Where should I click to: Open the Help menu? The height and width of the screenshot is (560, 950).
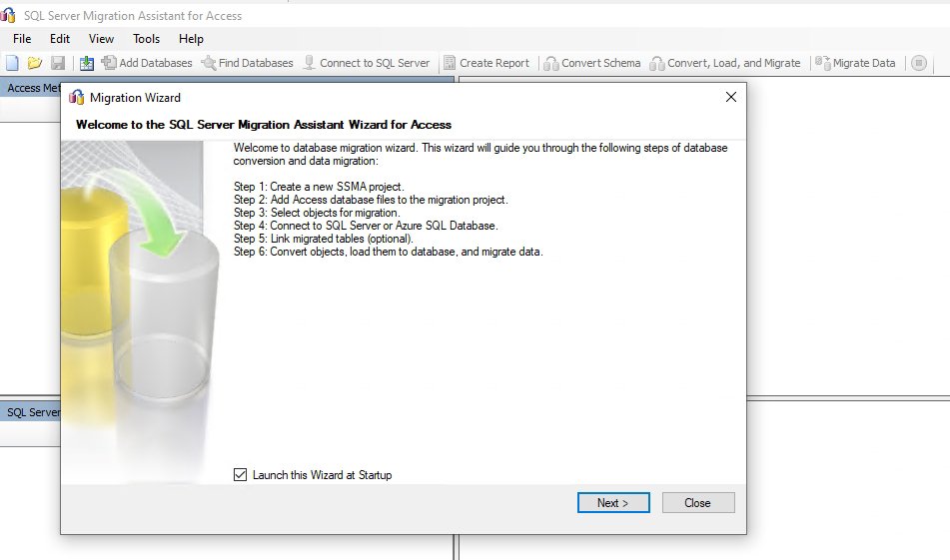191,39
